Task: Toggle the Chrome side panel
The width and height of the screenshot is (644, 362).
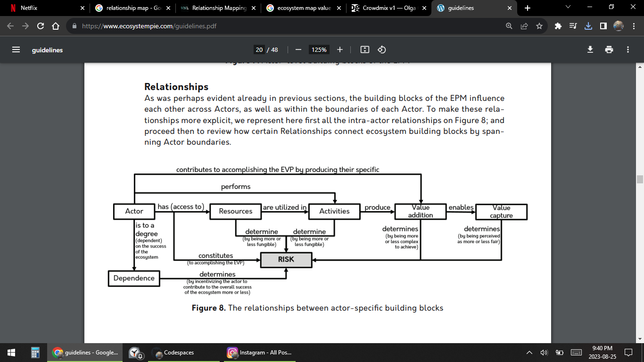Action: (603, 26)
